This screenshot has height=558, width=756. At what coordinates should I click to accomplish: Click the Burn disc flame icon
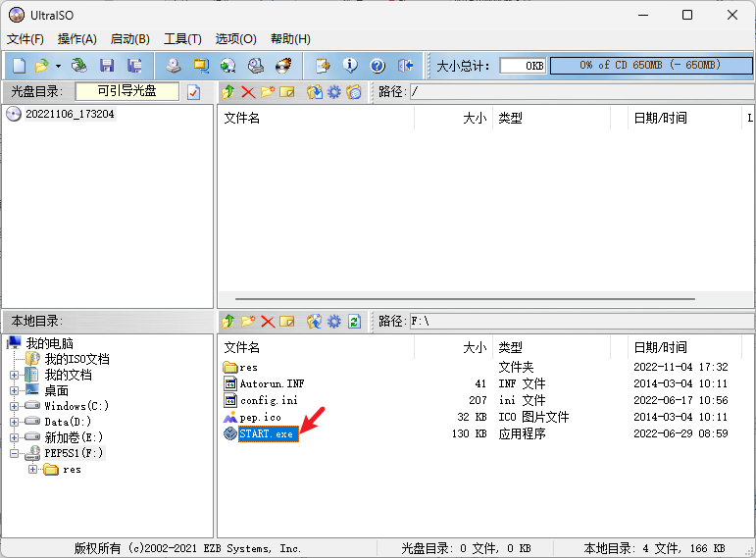(x=283, y=66)
